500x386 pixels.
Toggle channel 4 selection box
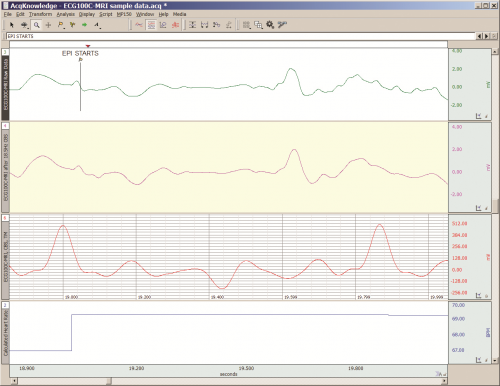coord(5,126)
